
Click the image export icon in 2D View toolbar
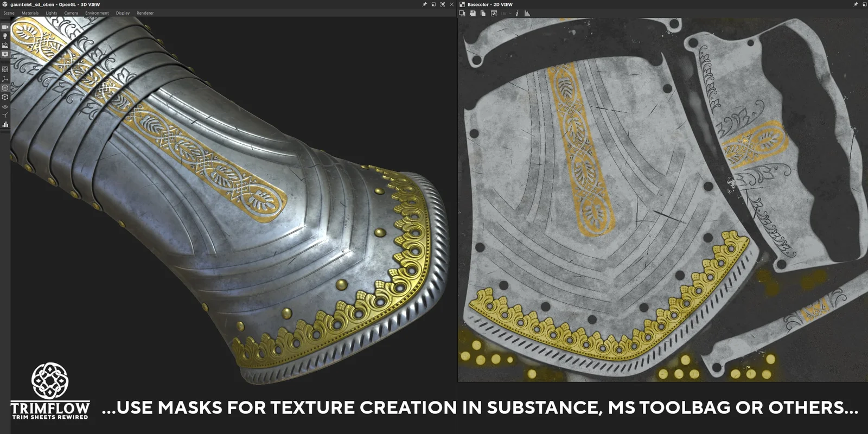tap(494, 14)
